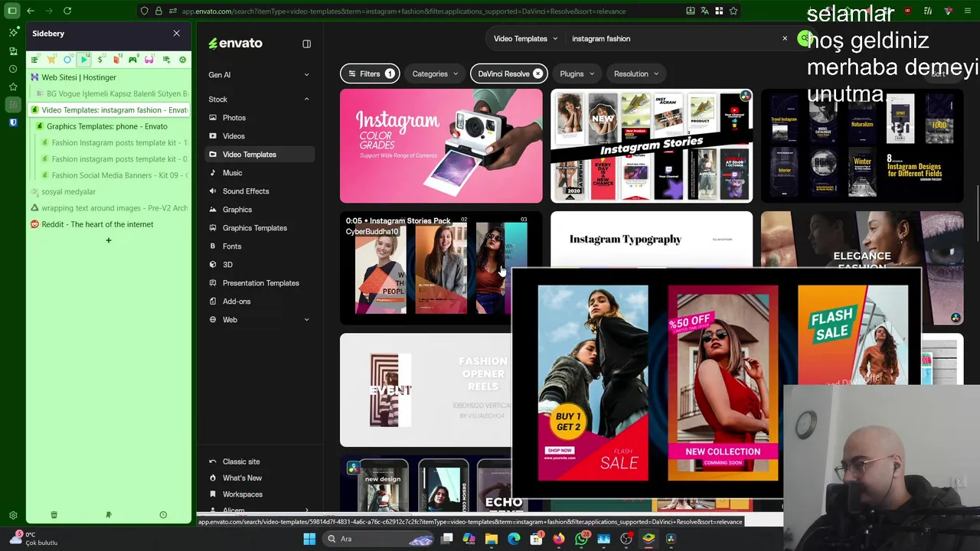The width and height of the screenshot is (980, 551).
Task: Click the Sidebery history clock icon at bottom
Action: (163, 515)
